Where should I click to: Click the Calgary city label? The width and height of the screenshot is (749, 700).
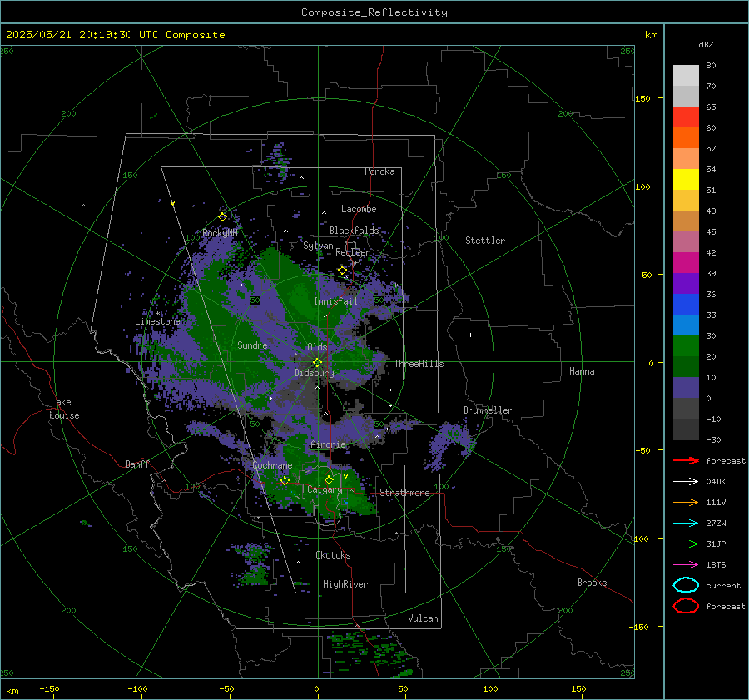tap(325, 489)
